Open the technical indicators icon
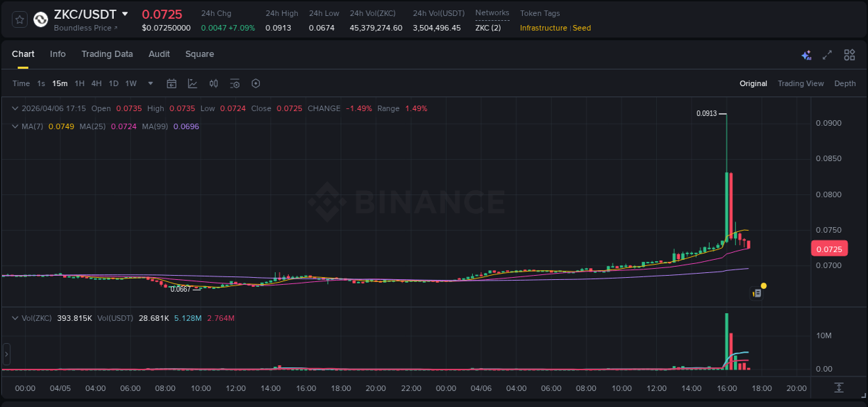This screenshot has width=868, height=407. [x=192, y=83]
